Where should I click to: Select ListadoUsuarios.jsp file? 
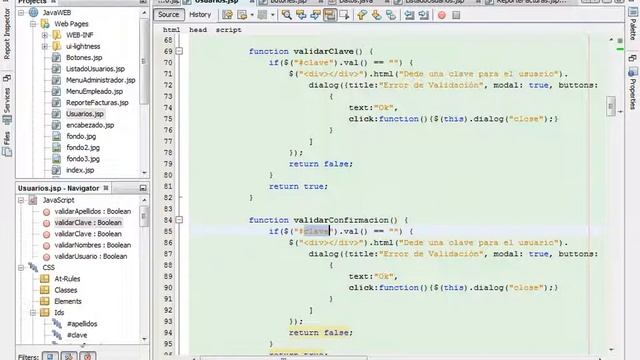(96, 69)
